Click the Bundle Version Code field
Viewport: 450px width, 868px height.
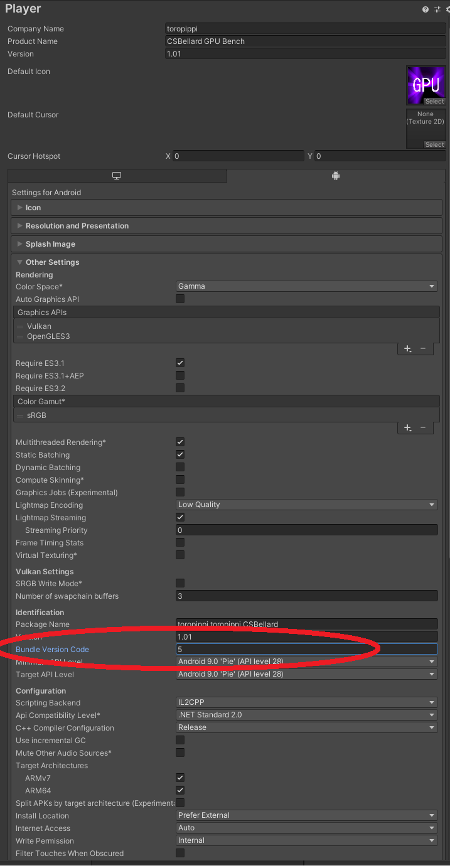(x=307, y=650)
